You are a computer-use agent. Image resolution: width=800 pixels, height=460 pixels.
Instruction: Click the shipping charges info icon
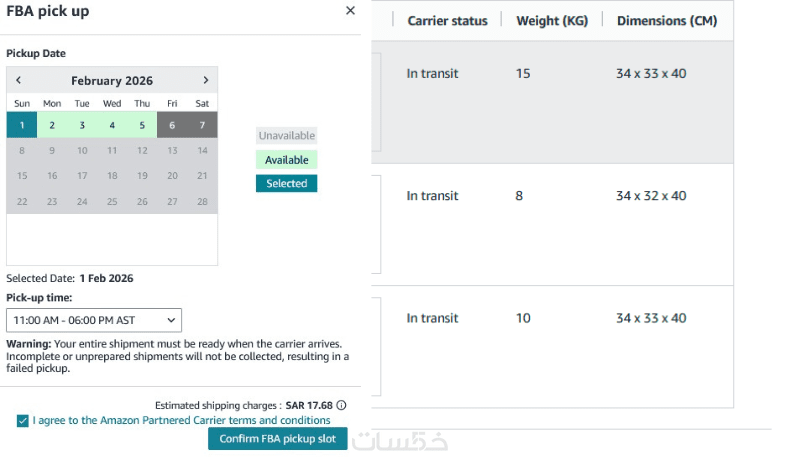341,405
